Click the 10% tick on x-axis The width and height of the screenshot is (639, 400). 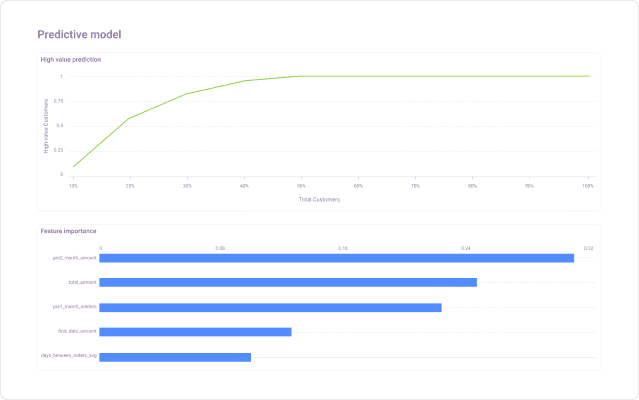pos(73,185)
